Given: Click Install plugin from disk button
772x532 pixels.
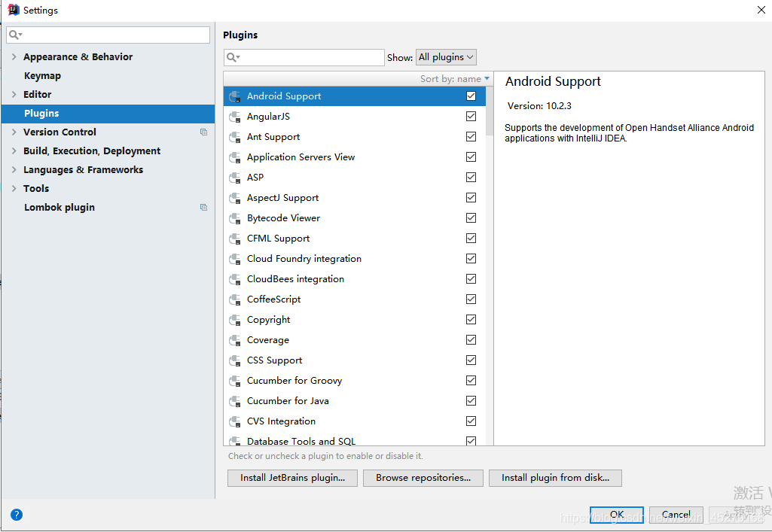Looking at the screenshot, I should (555, 478).
